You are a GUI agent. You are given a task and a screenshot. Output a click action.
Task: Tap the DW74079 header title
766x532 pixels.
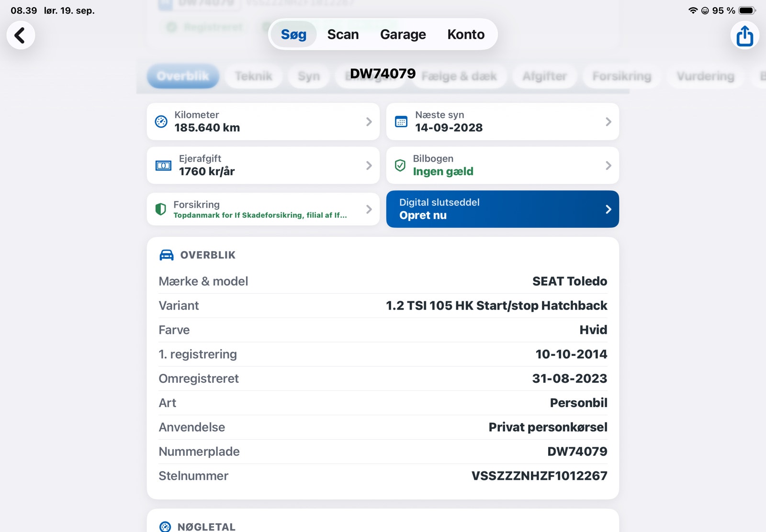coord(383,73)
